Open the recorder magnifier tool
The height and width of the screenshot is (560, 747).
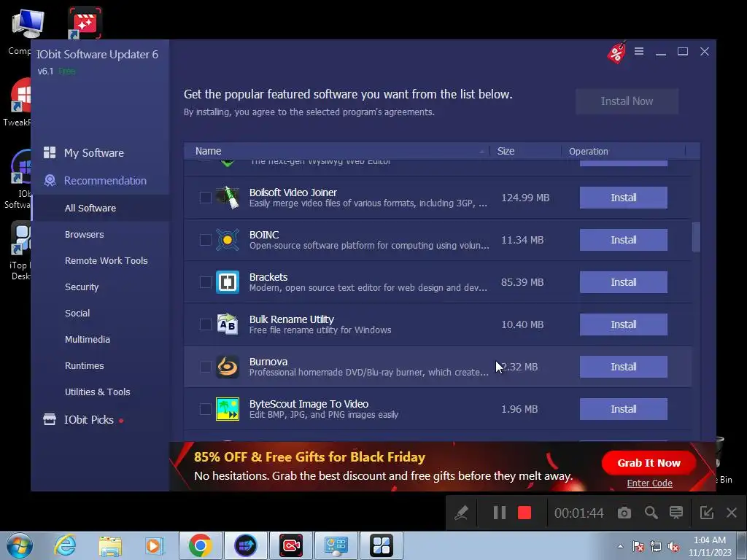[651, 513]
